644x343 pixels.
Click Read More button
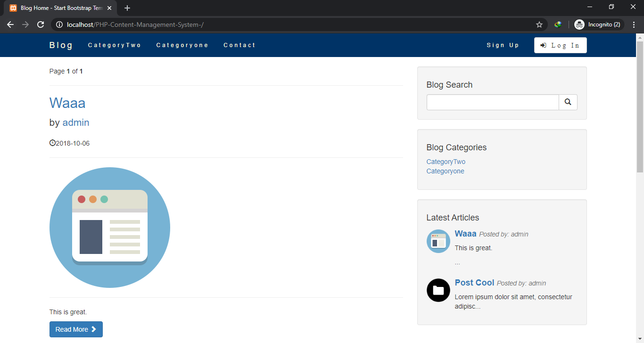76,329
